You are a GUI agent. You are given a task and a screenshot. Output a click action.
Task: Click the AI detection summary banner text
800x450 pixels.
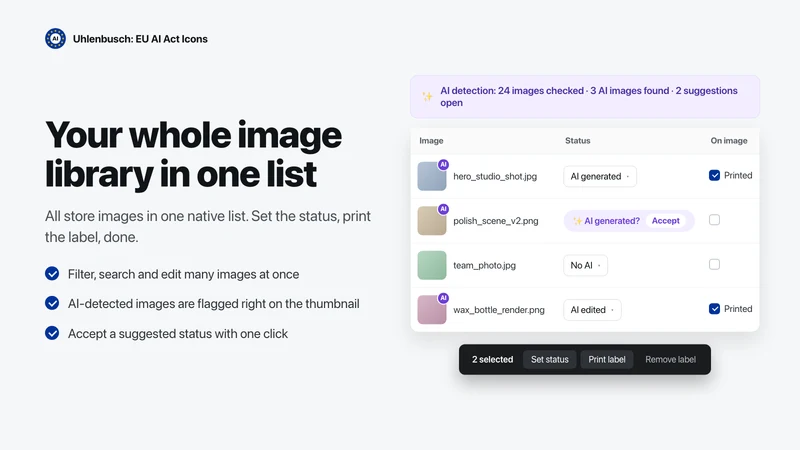click(589, 96)
